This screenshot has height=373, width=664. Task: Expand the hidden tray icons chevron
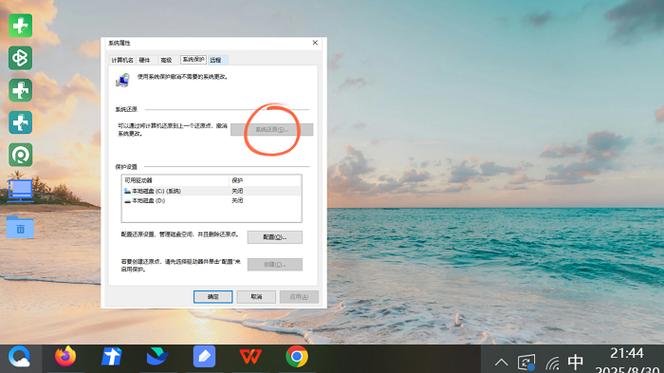501,362
